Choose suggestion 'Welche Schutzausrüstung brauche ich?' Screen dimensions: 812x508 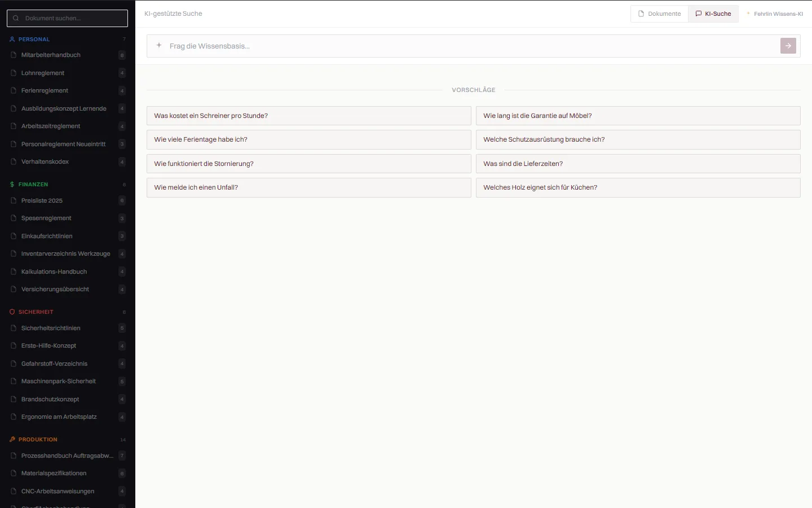(638, 139)
